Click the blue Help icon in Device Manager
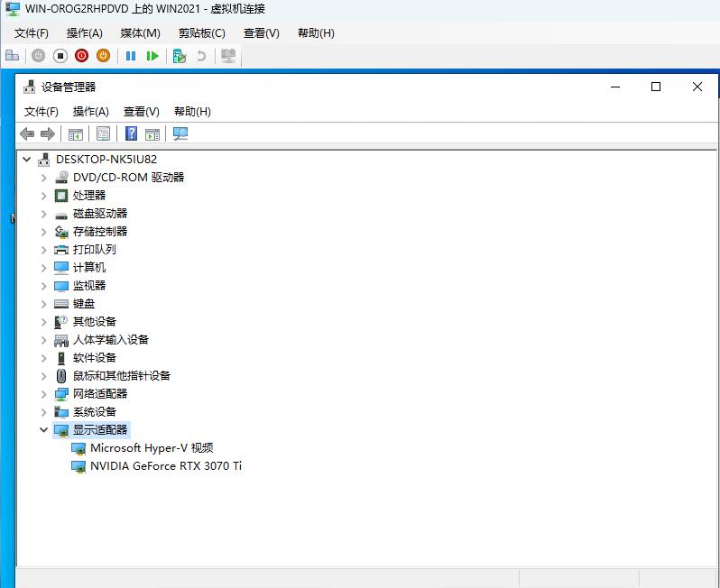Image resolution: width=720 pixels, height=588 pixels. tap(131, 134)
